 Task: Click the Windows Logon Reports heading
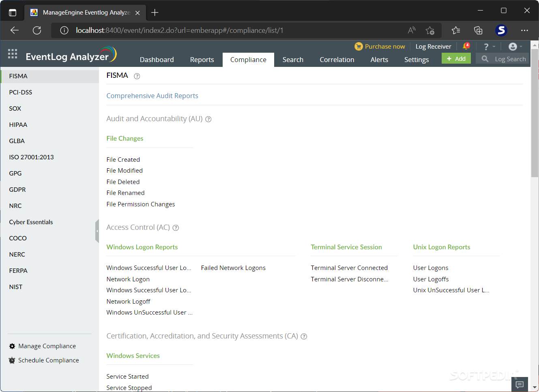coord(142,247)
